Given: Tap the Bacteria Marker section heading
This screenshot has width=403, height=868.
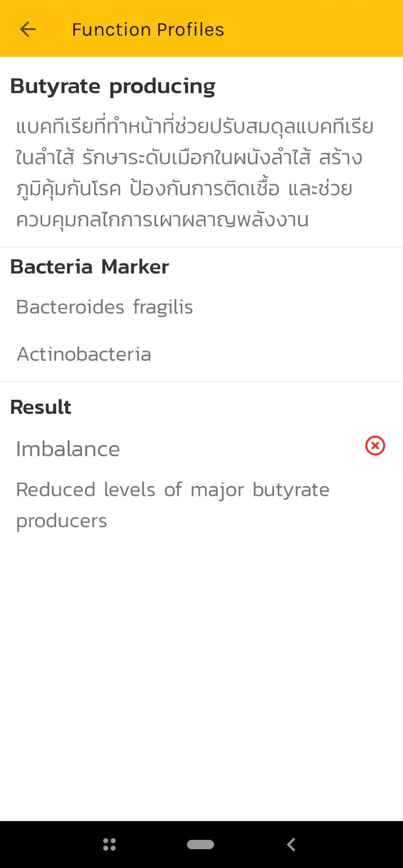Looking at the screenshot, I should pyautogui.click(x=89, y=267).
